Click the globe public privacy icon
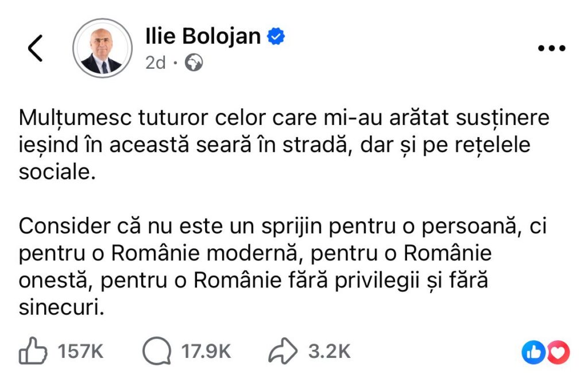 [194, 63]
